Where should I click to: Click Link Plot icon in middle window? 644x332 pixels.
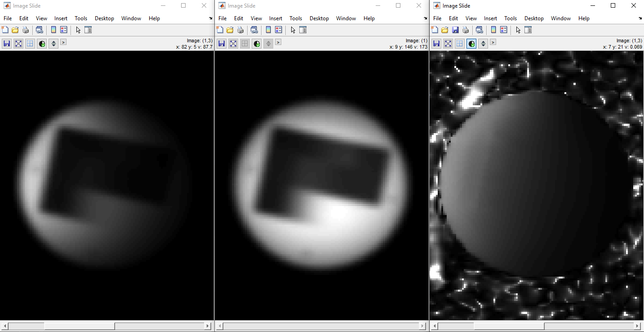254,30
